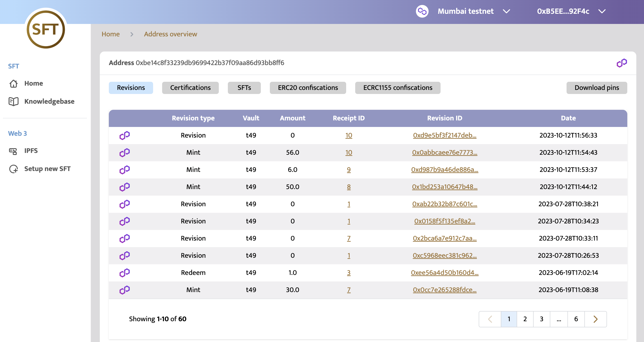
Task: Click Polygon explorer icon beside the address
Action: click(x=622, y=63)
